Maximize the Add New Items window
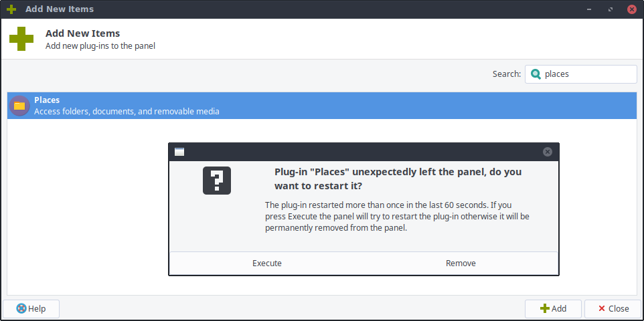 pyautogui.click(x=610, y=10)
